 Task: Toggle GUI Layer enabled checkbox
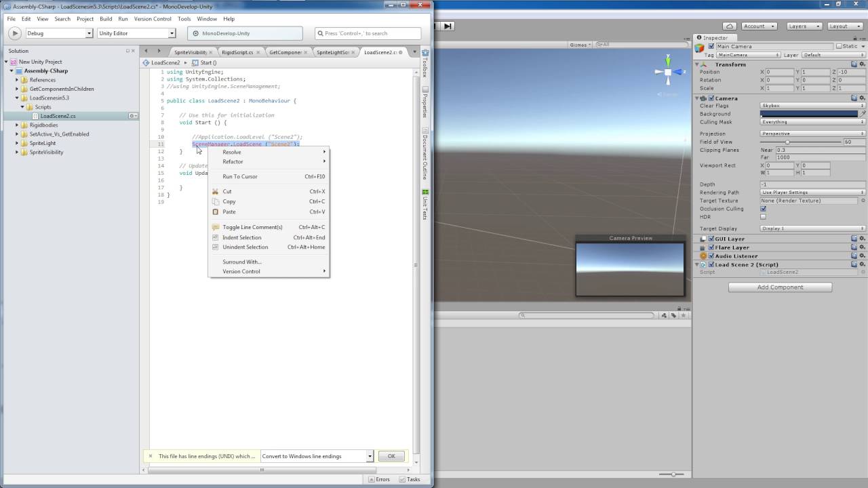tap(711, 239)
